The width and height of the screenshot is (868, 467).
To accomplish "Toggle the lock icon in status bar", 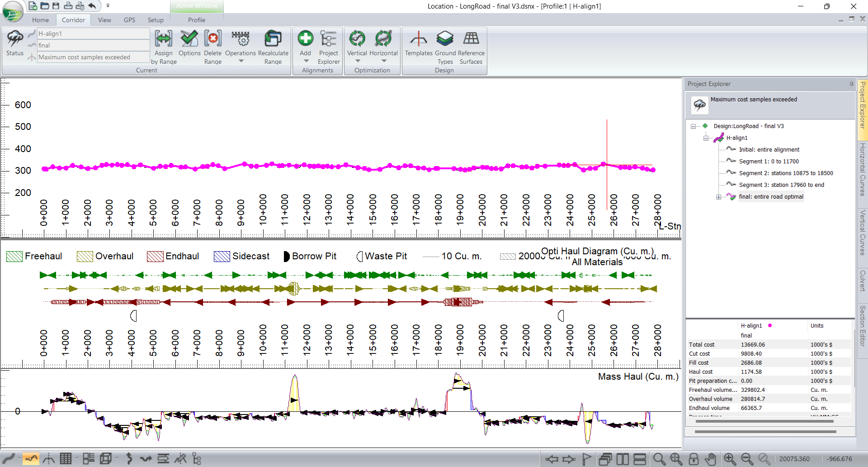I will (x=693, y=459).
